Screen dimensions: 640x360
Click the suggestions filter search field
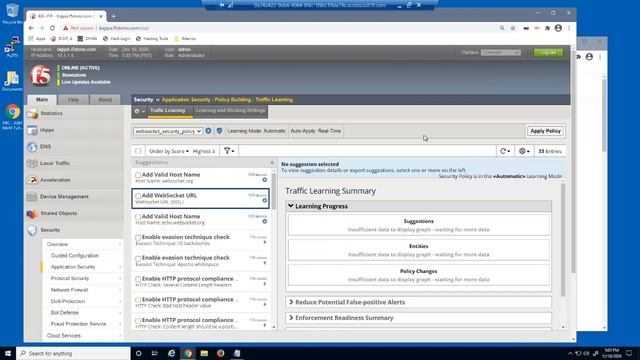(x=367, y=151)
